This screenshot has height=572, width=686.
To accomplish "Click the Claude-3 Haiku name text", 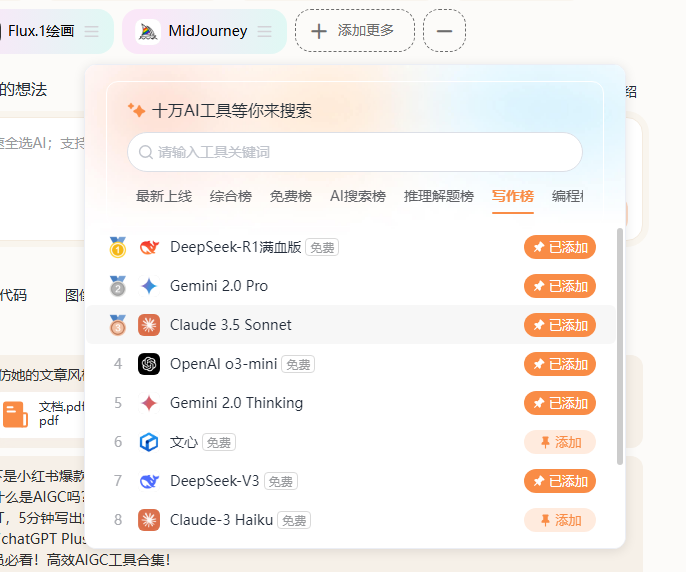I will click(221, 520).
